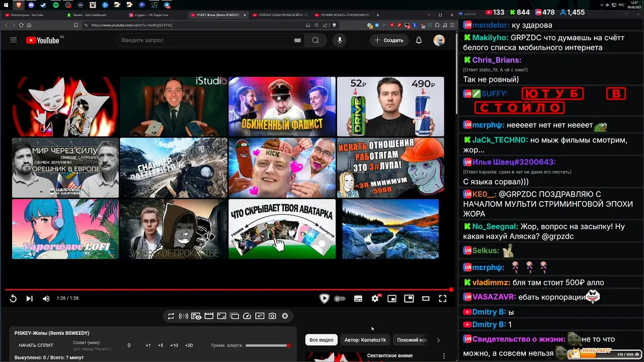Open the Drive vs Red Bull thumbnail
Image resolution: width=644 pixels, height=362 pixels.
pyautogui.click(x=390, y=107)
